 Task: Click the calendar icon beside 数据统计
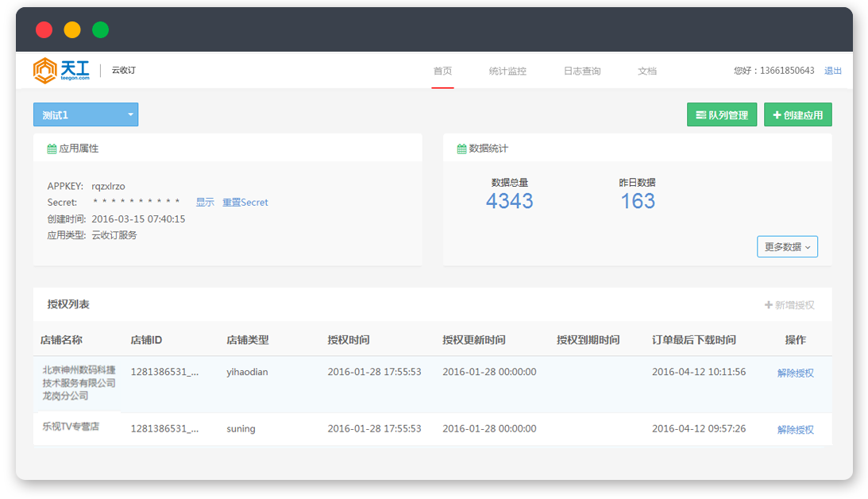(462, 149)
